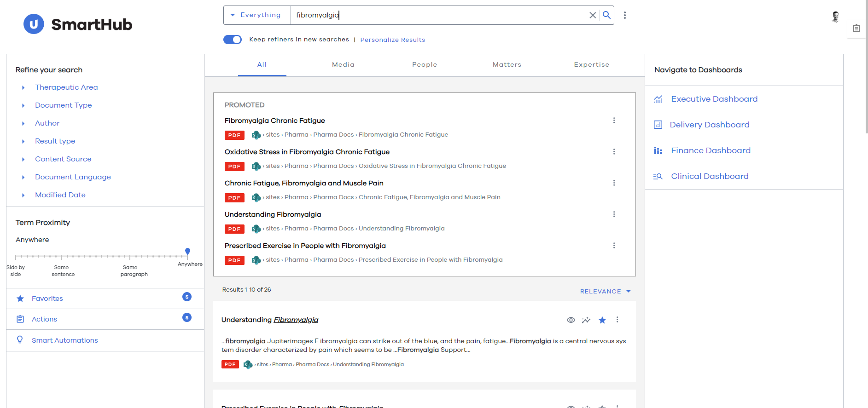Open options menu for Oxidative Stress promoted result
The height and width of the screenshot is (408, 868).
614,152
